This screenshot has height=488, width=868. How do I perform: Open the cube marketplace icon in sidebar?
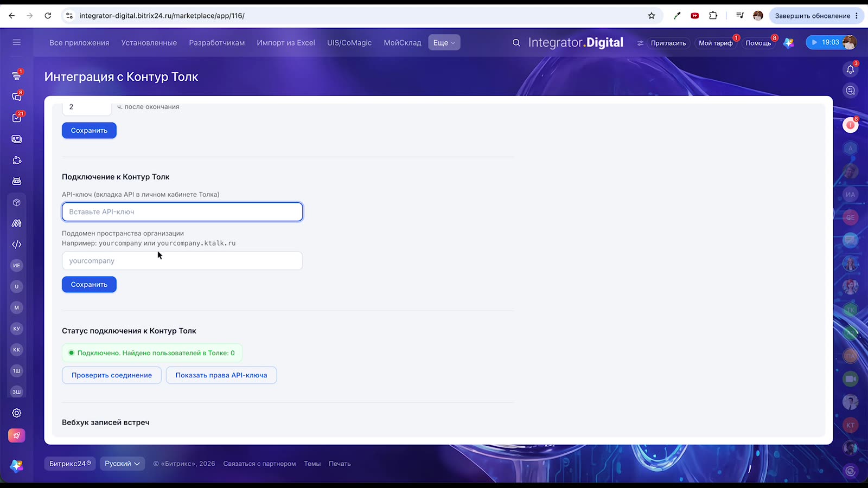click(17, 202)
